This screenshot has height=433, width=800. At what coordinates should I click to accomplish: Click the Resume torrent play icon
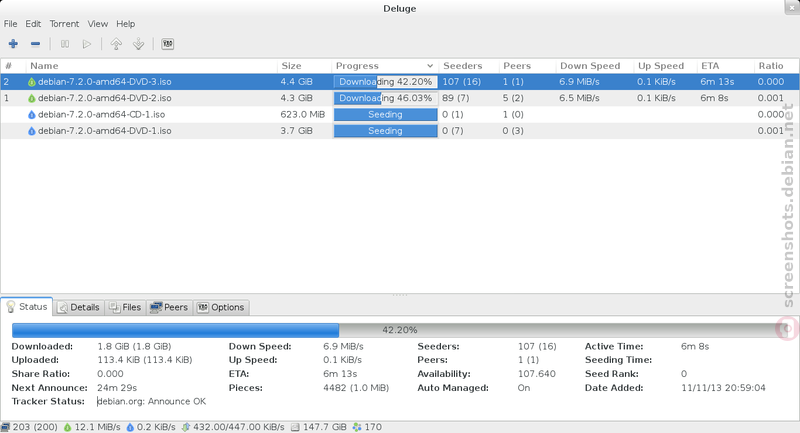(x=87, y=44)
